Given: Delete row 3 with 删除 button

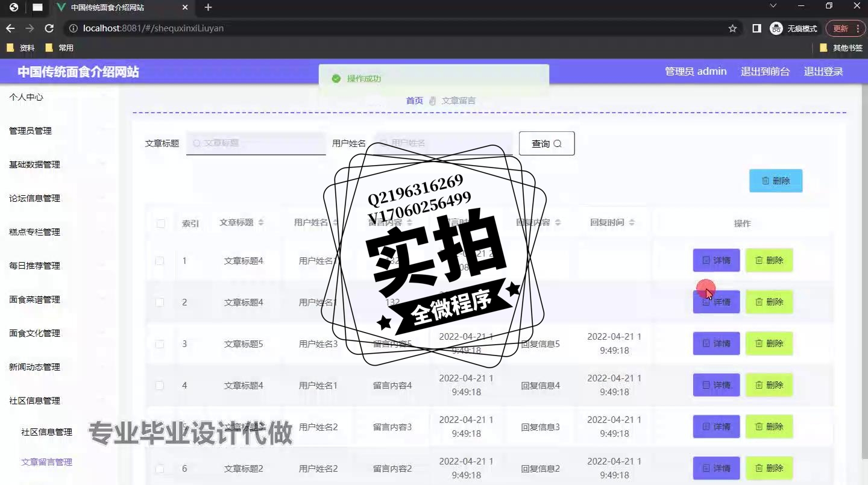Looking at the screenshot, I should [x=769, y=343].
